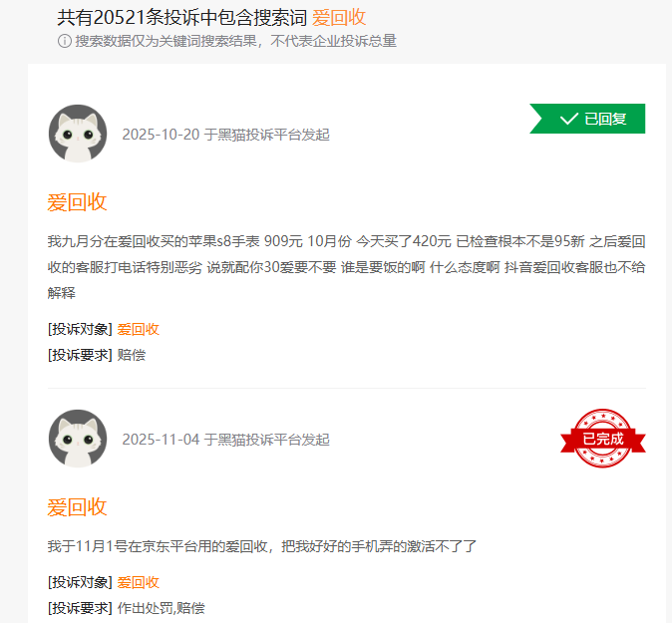The width and height of the screenshot is (672, 623).
Task: Click the 投诉要求 赔偿 line
Action: (97, 355)
